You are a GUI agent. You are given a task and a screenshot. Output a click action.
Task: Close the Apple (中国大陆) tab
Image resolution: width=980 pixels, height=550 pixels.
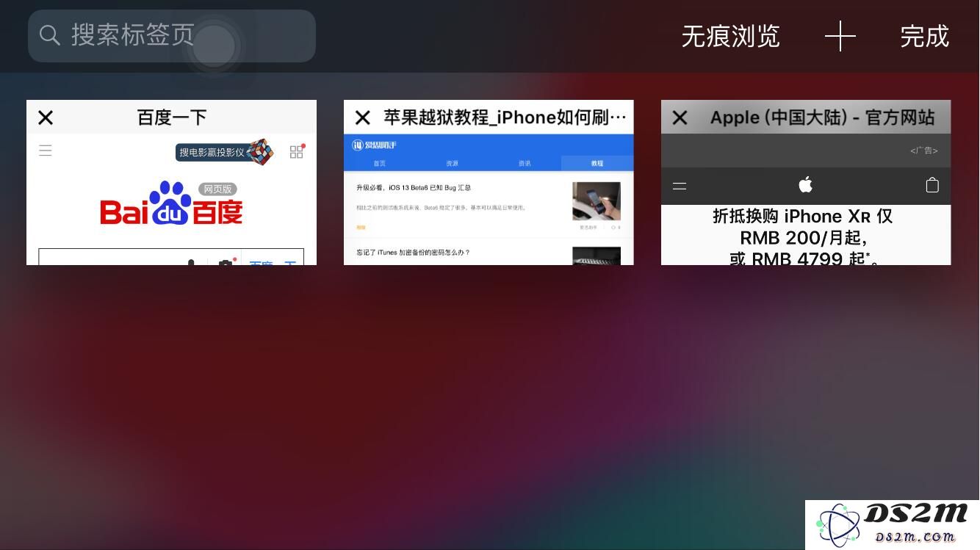tap(680, 117)
